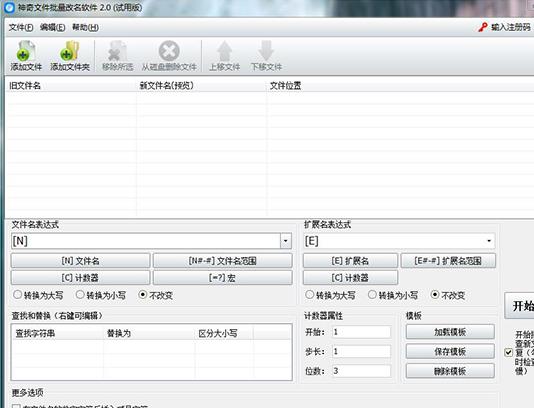Image resolution: width=534 pixels, height=408 pixels.
Task: Open the 文件(F) menu
Action: 21,27
